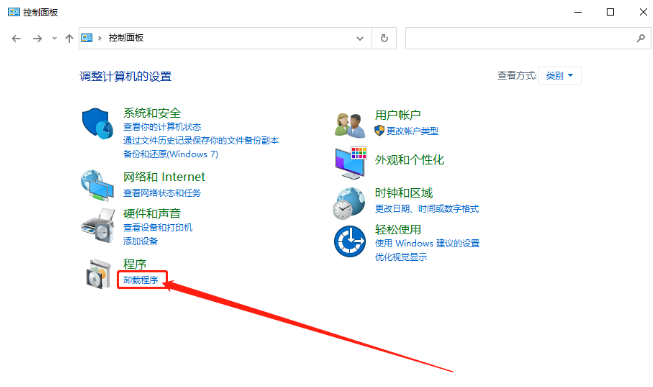This screenshot has height=387, width=653.
Task: Open the file history backup link
Action: point(201,140)
